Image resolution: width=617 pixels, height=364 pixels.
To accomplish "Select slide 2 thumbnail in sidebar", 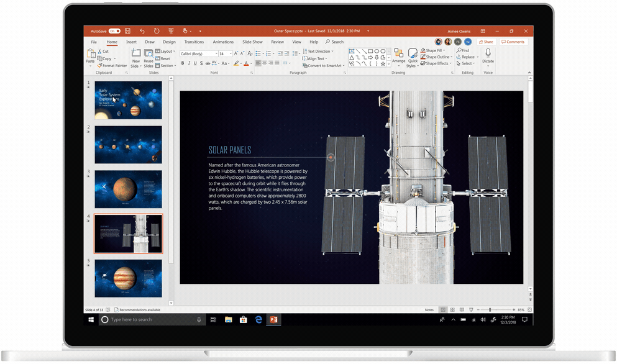I will pyautogui.click(x=128, y=145).
